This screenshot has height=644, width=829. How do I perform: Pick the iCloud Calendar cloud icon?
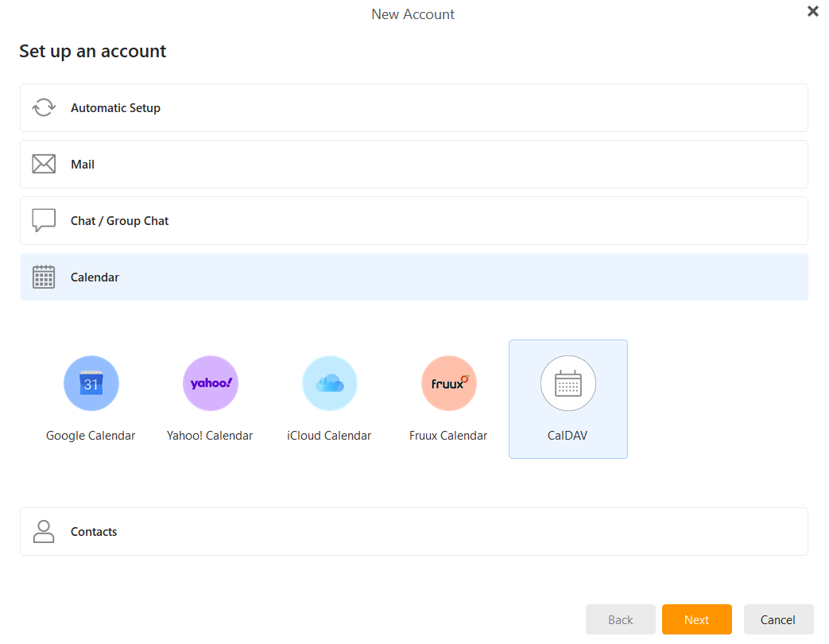point(330,383)
